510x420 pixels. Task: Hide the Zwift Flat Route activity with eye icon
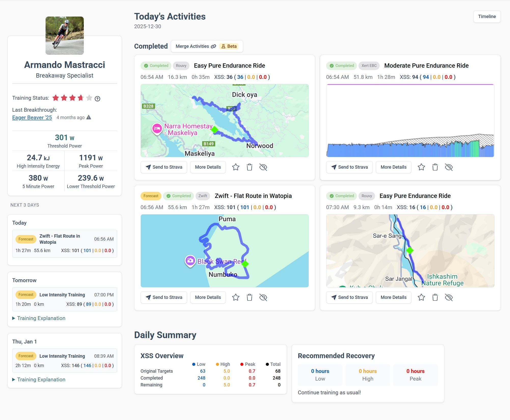(x=263, y=297)
